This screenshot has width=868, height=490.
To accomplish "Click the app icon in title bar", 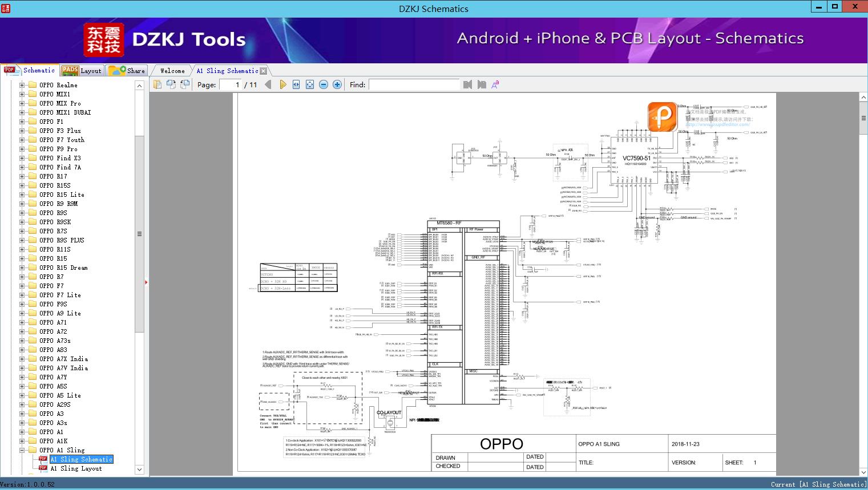I will point(6,8).
